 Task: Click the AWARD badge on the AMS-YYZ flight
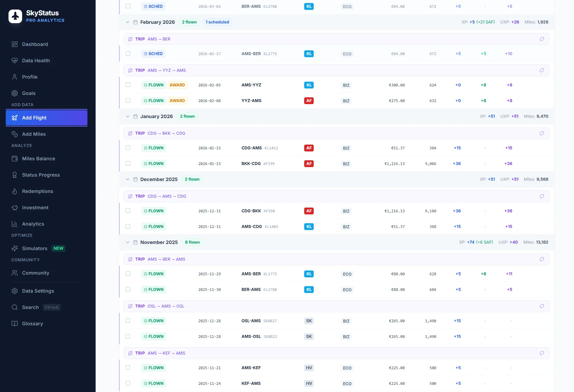point(177,85)
